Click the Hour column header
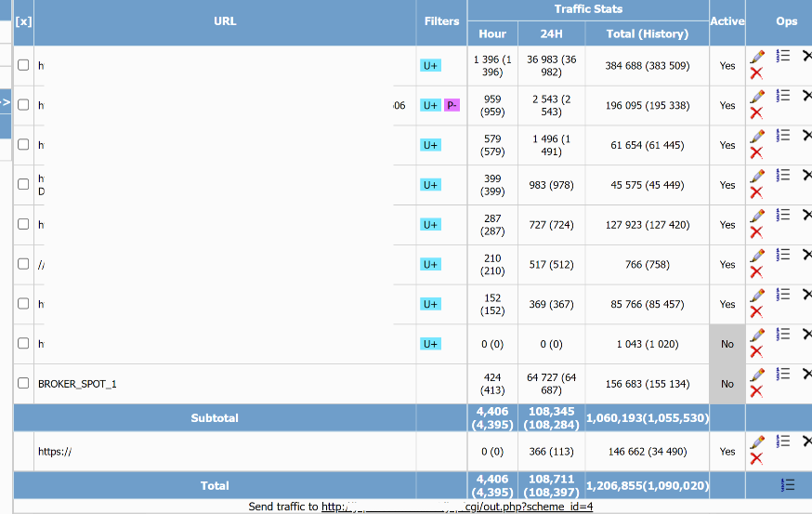812x514 pixels. tap(492, 34)
